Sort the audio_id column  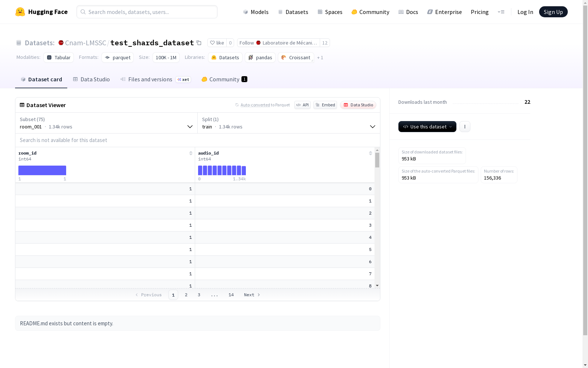370,153
